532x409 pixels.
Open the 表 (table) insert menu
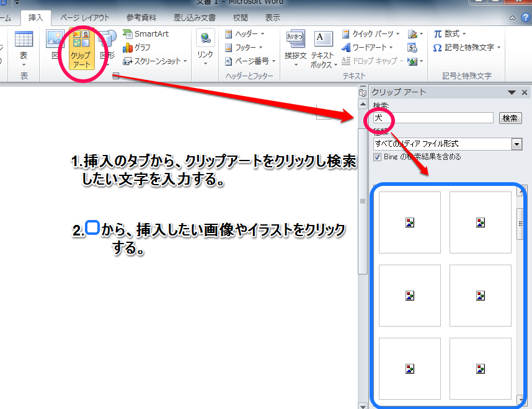click(24, 49)
